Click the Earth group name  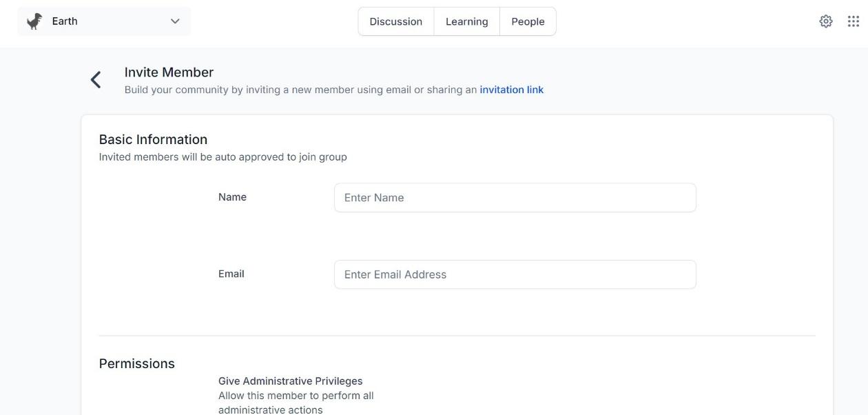64,21
